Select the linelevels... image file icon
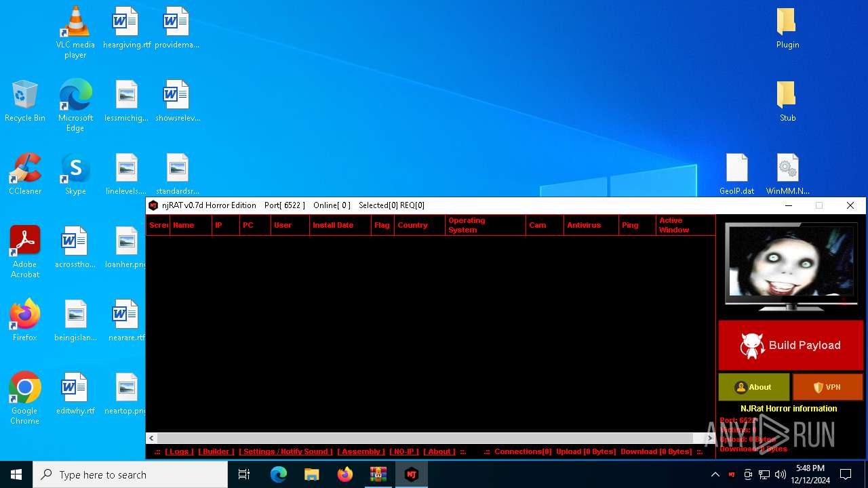 click(126, 174)
